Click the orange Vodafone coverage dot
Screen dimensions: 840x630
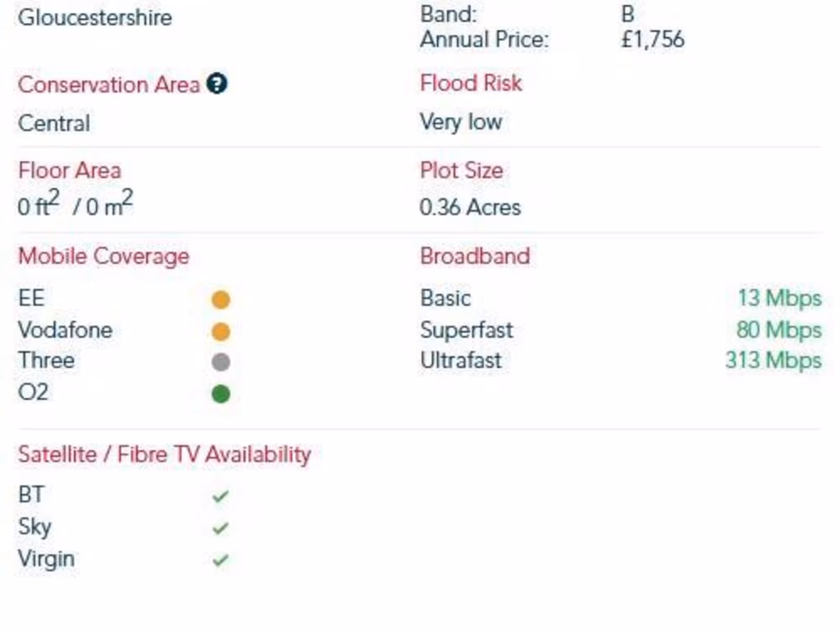[221, 331]
